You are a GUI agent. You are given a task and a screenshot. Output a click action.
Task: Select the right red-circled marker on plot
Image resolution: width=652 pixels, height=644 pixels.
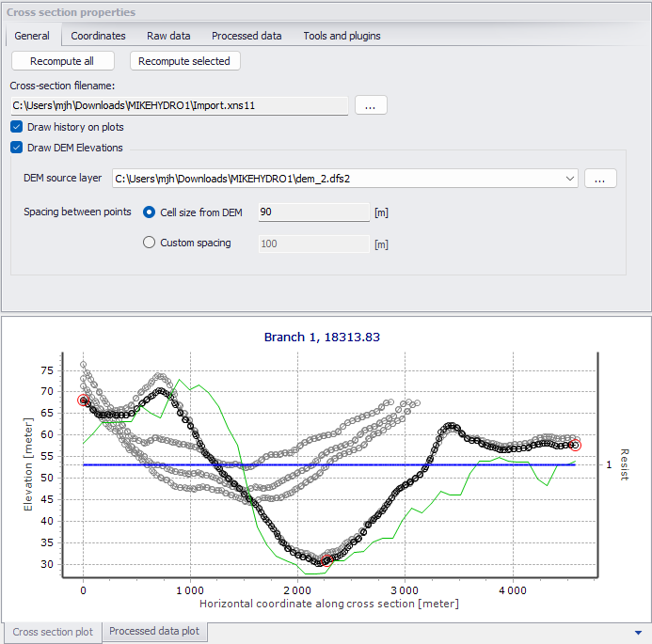(575, 445)
